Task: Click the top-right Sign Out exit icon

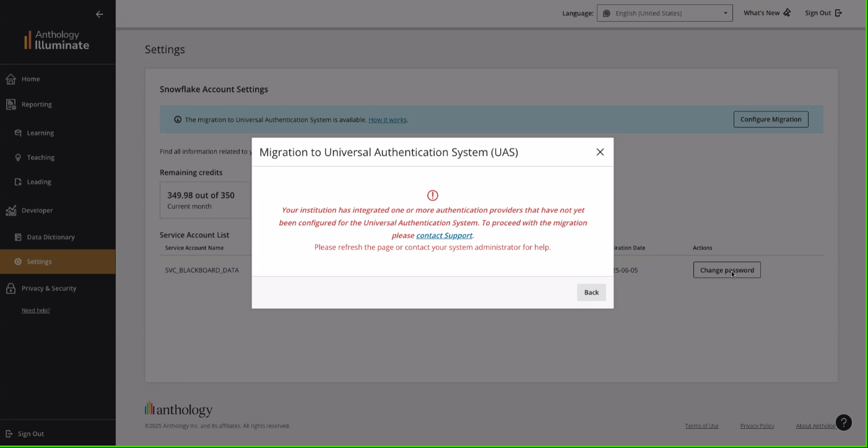Action: click(x=838, y=13)
